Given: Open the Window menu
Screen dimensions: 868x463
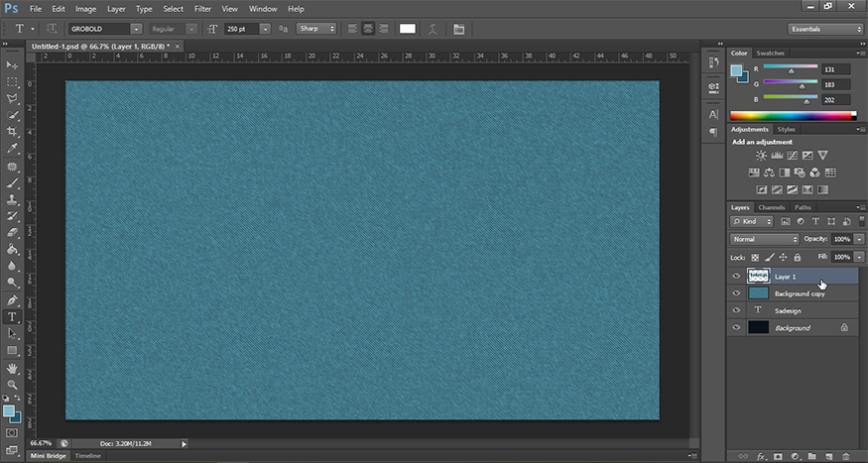Looking at the screenshot, I should 263,9.
